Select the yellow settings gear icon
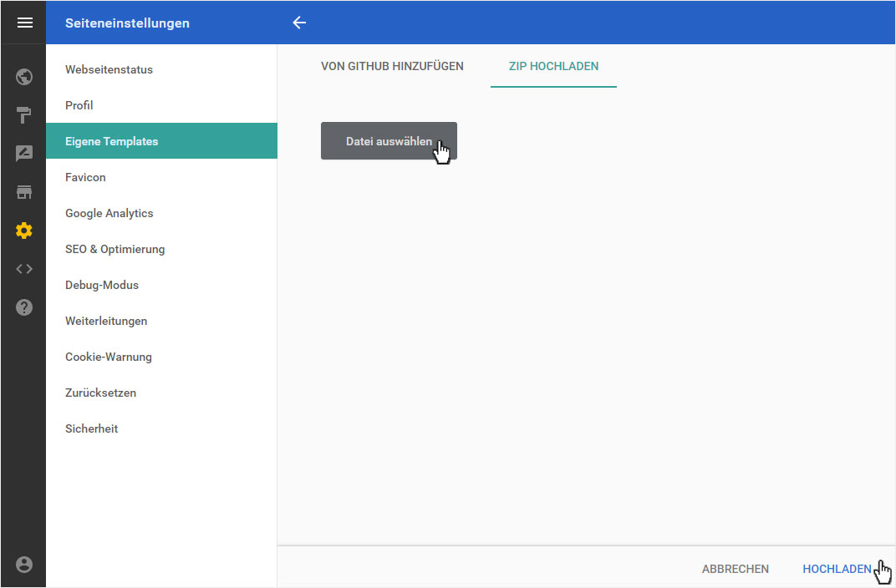 click(x=24, y=231)
